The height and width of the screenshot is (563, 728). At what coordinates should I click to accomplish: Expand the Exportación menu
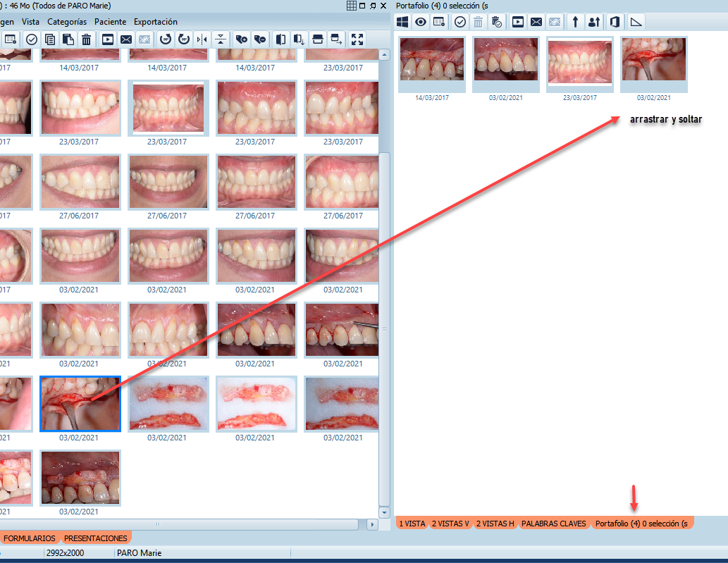pos(156,22)
